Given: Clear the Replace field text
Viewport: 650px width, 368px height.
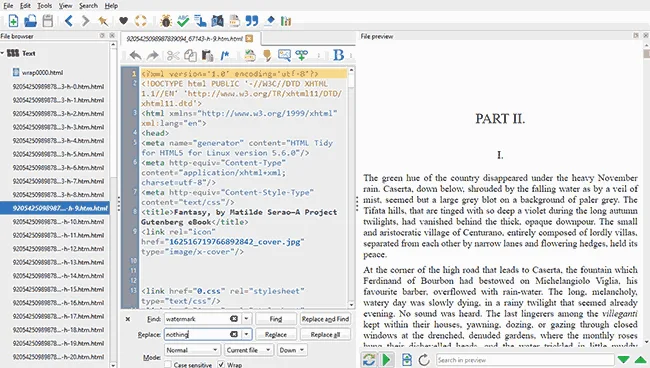Looking at the screenshot, I should 234,334.
